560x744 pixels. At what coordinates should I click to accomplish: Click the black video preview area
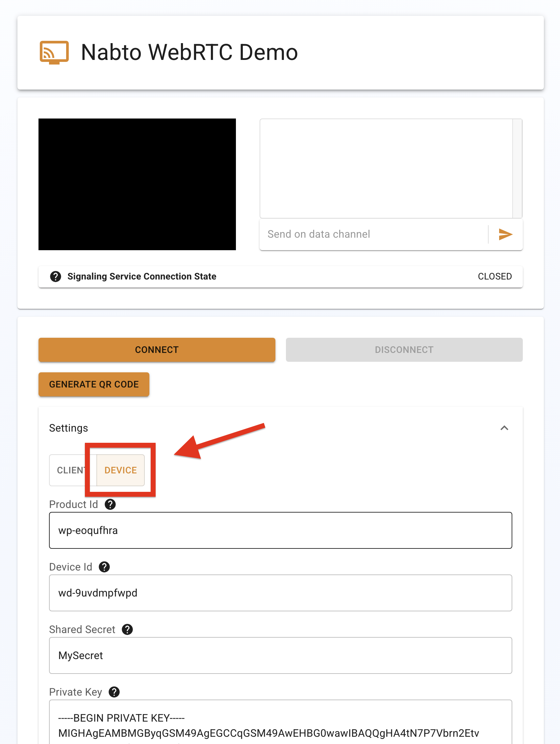[x=137, y=184]
